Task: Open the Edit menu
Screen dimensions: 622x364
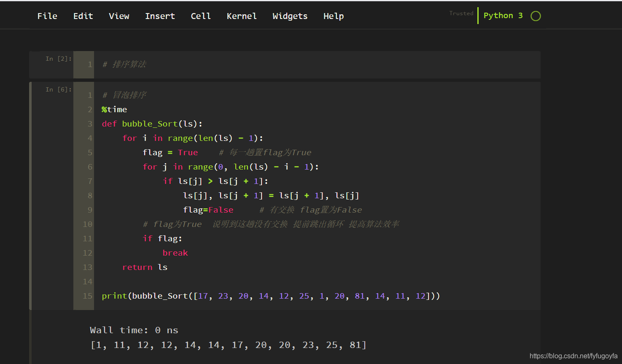Action: point(83,16)
